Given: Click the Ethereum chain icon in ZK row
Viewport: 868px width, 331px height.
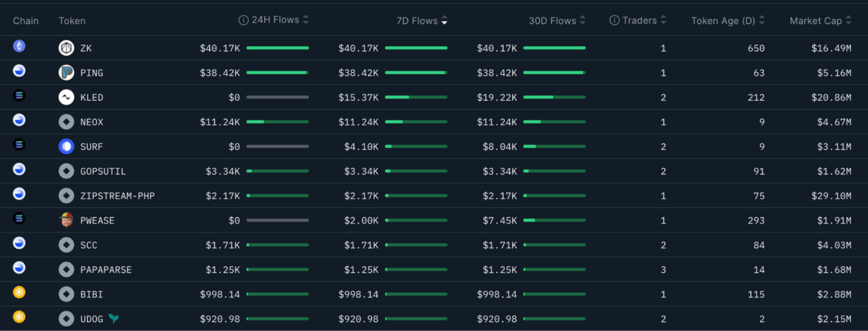Looking at the screenshot, I should (x=19, y=46).
